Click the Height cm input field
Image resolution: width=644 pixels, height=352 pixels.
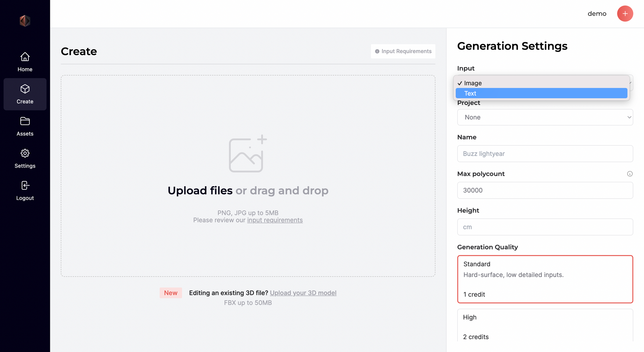click(x=545, y=227)
